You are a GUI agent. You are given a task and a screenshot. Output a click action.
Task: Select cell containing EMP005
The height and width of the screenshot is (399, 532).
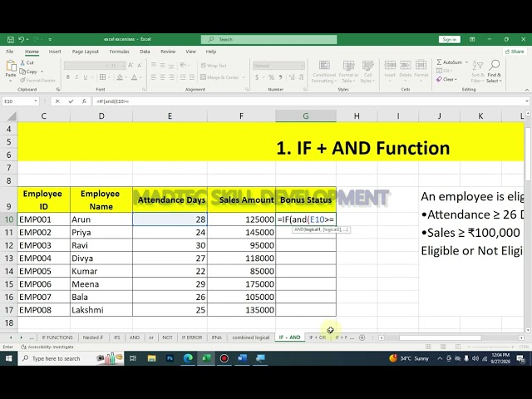click(44, 271)
